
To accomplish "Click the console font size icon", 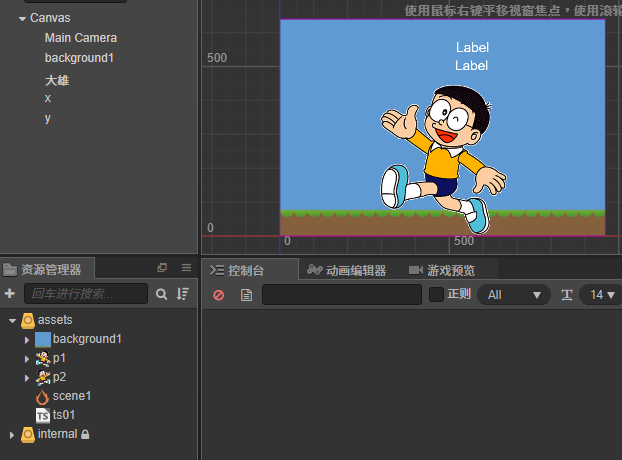I will pyautogui.click(x=567, y=295).
